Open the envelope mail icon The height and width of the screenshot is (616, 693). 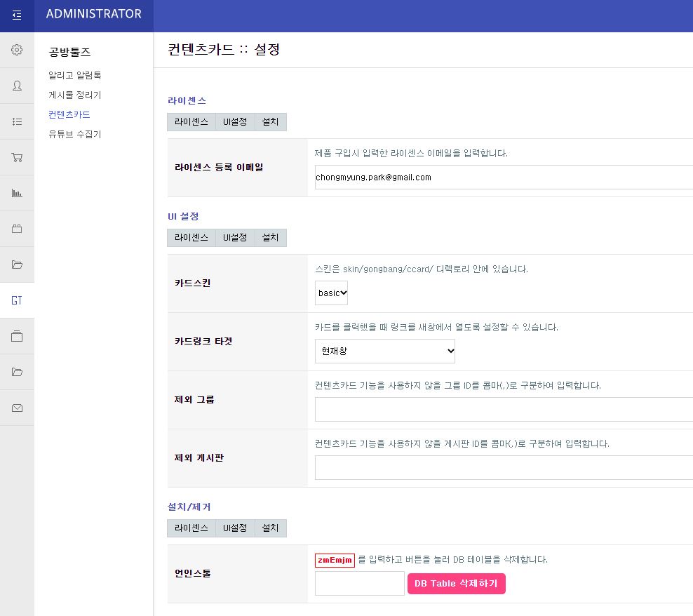(17, 407)
